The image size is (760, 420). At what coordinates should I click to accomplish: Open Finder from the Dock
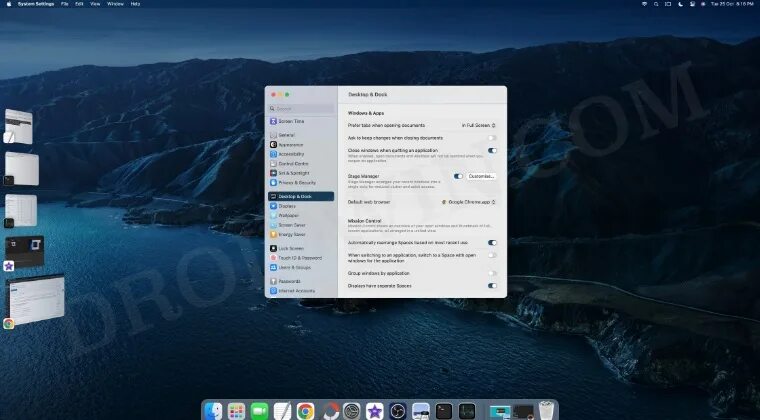(213, 411)
